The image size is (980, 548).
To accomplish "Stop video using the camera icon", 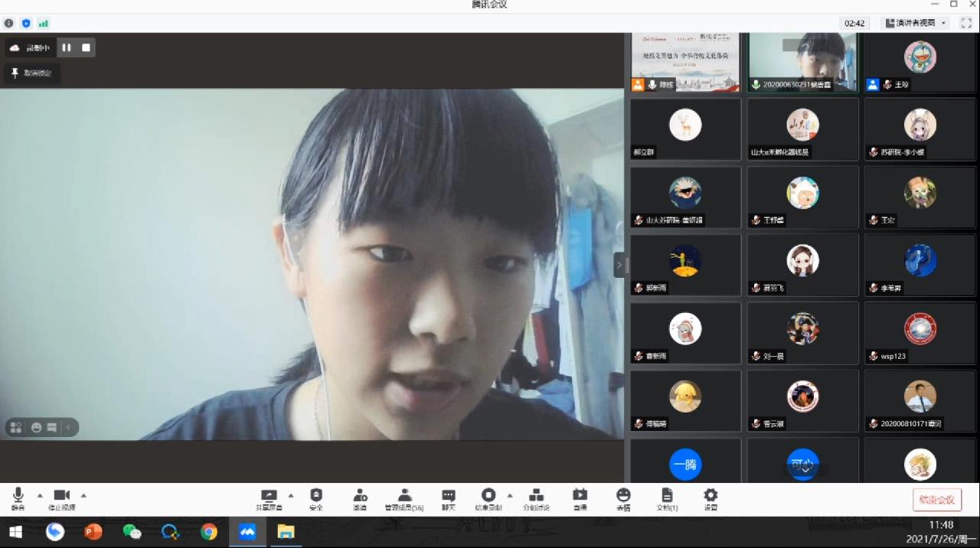I will pyautogui.click(x=61, y=498).
